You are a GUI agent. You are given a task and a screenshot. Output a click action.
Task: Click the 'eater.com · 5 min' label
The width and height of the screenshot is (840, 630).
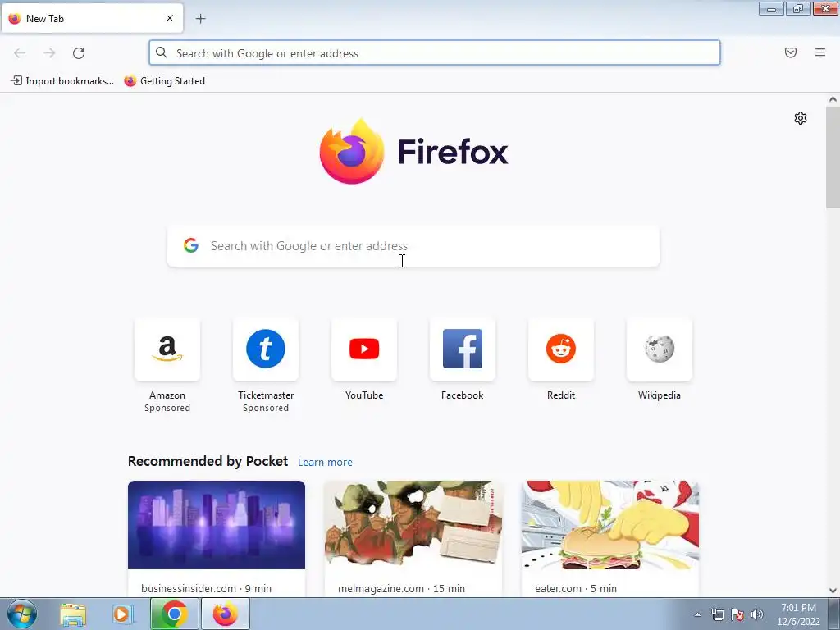tap(576, 589)
